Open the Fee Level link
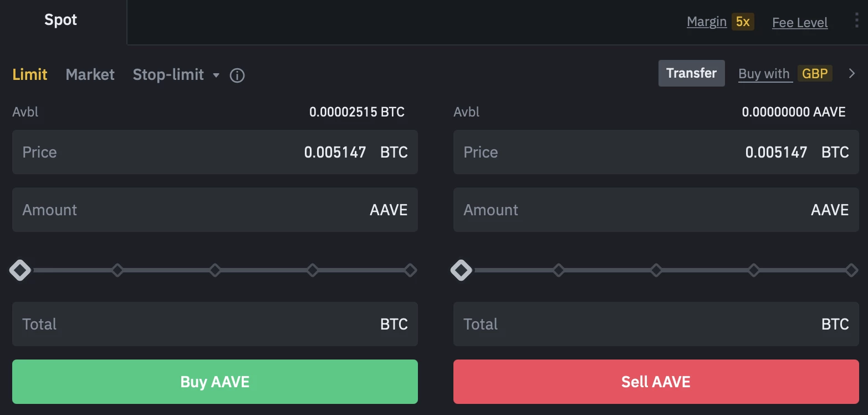 pos(800,23)
